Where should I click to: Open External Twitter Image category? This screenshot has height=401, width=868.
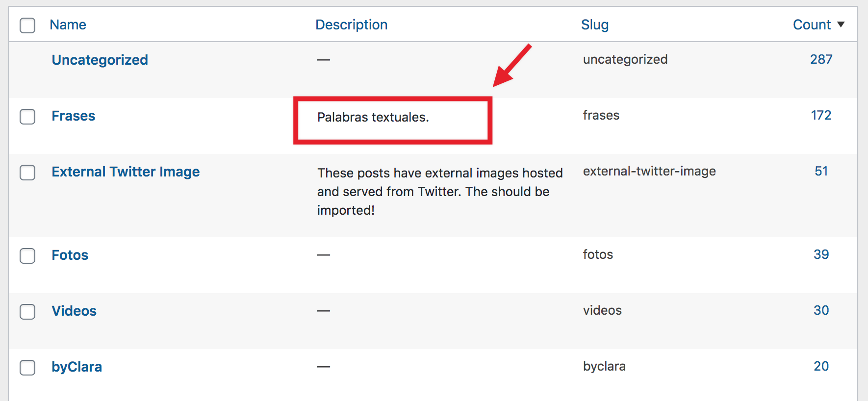pyautogui.click(x=126, y=172)
